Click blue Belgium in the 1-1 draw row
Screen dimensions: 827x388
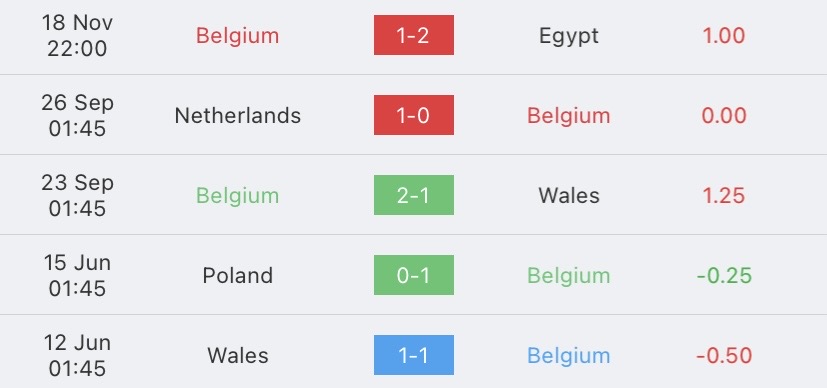click(x=569, y=357)
